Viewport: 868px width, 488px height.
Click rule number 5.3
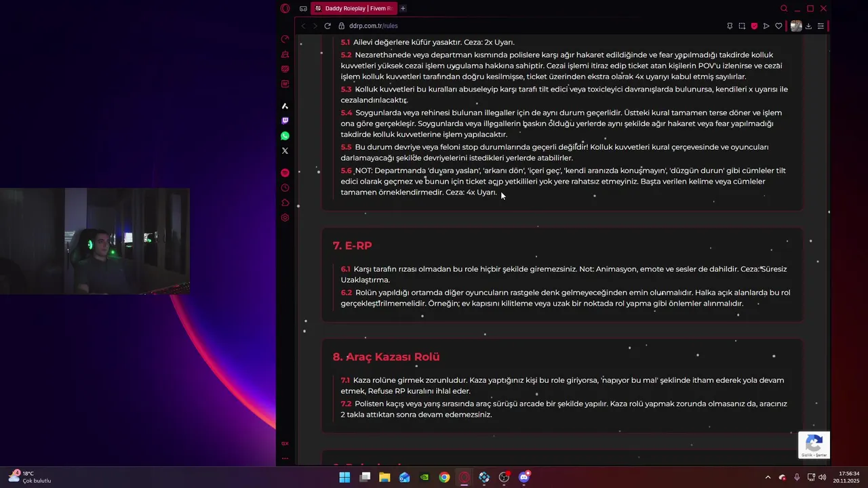[346, 89]
